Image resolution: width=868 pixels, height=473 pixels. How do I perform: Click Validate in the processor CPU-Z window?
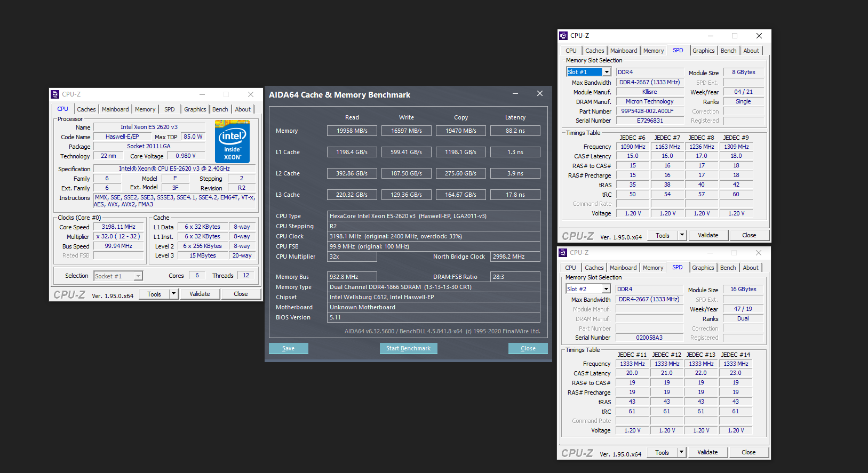pos(200,294)
